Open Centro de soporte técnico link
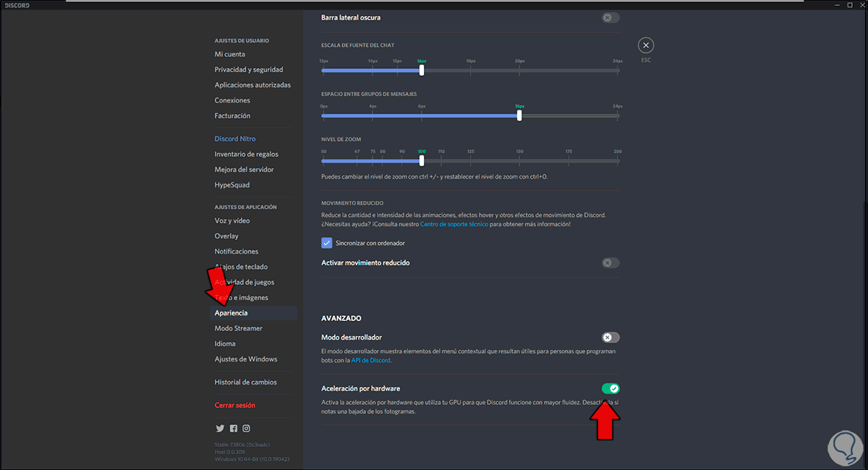868x470 pixels. click(x=454, y=224)
